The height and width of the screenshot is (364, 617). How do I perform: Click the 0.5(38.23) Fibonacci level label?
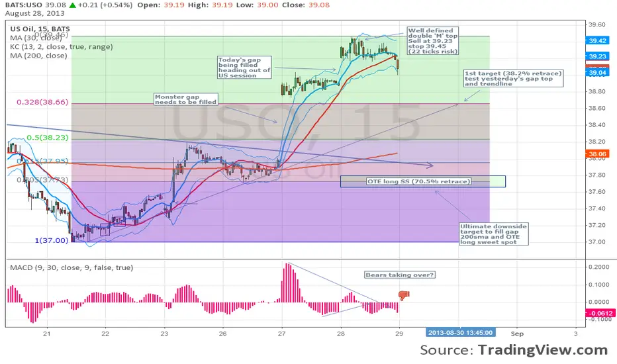(x=48, y=138)
